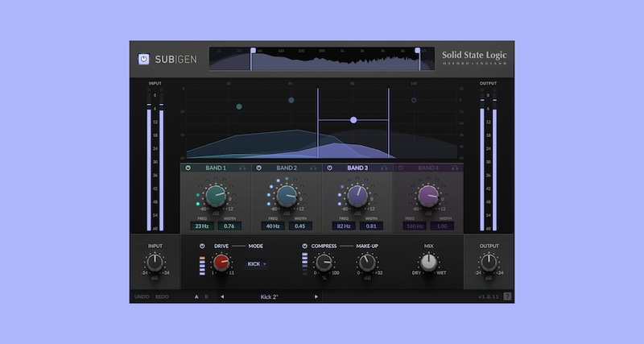Click the Input gain knob
This screenshot has height=344, width=644.
point(155,262)
